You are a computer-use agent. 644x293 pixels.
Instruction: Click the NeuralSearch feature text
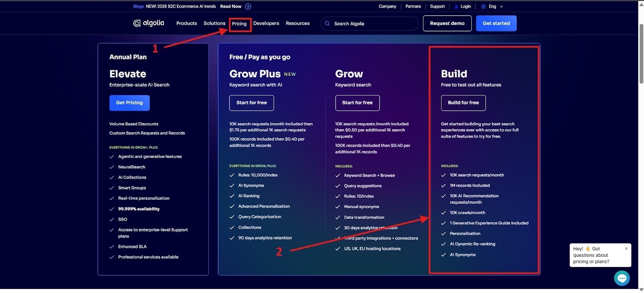click(132, 167)
